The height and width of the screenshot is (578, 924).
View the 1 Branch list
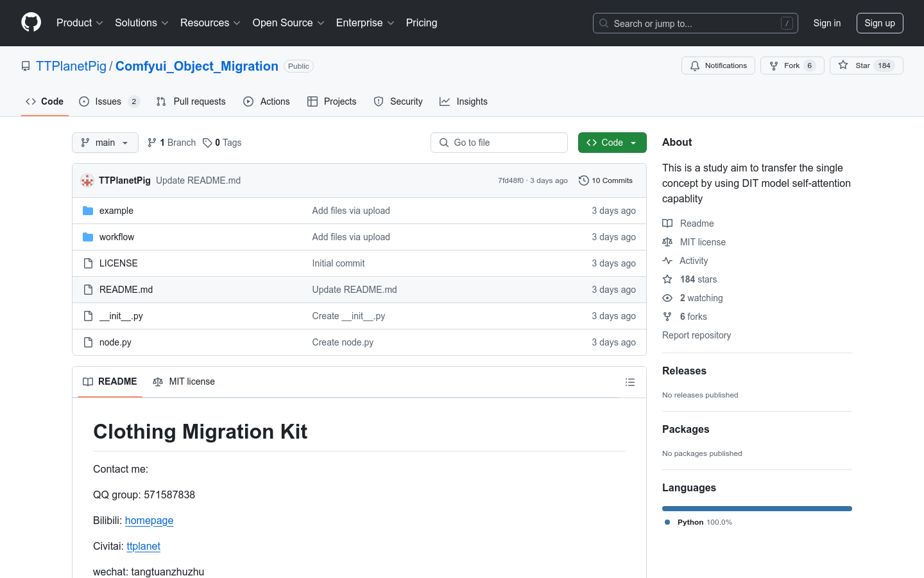[x=171, y=143]
